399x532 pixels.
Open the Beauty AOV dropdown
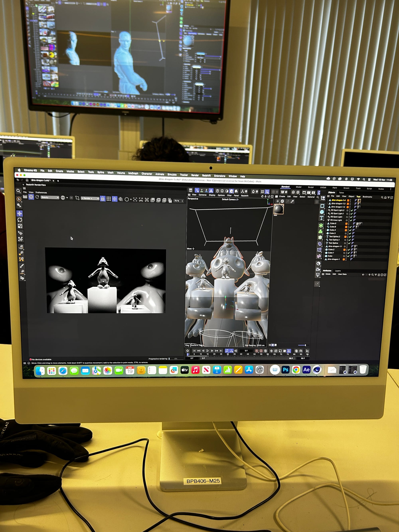(50, 197)
